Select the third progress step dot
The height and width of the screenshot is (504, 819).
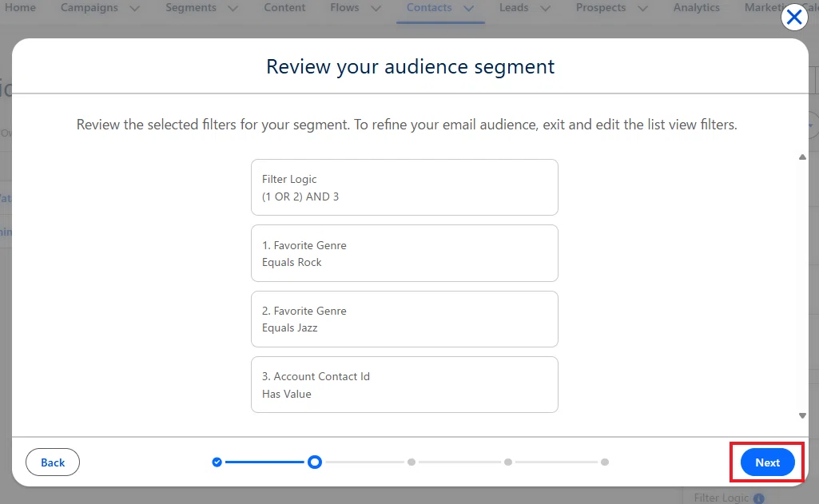(x=411, y=462)
